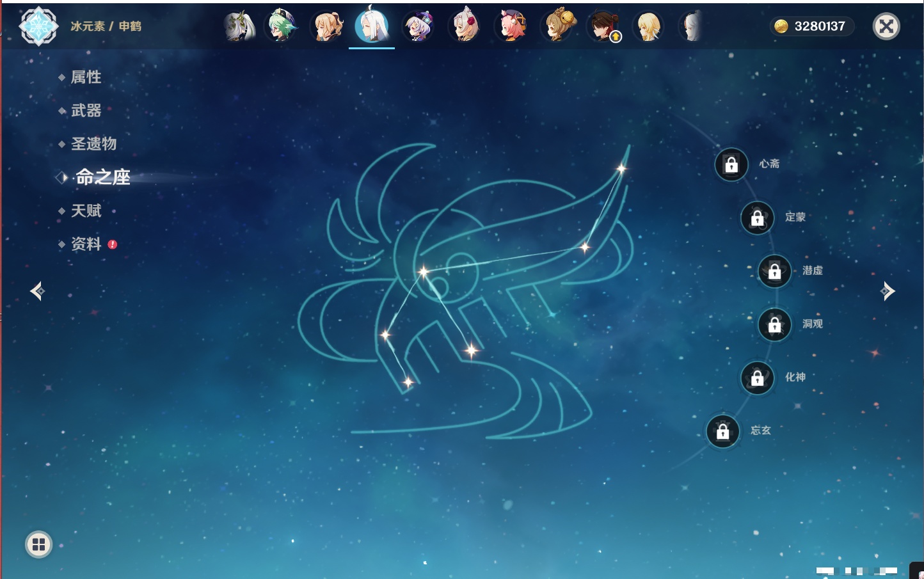Open 资料 profile tab with red alert
Image resolution: width=924 pixels, height=579 pixels.
point(86,244)
